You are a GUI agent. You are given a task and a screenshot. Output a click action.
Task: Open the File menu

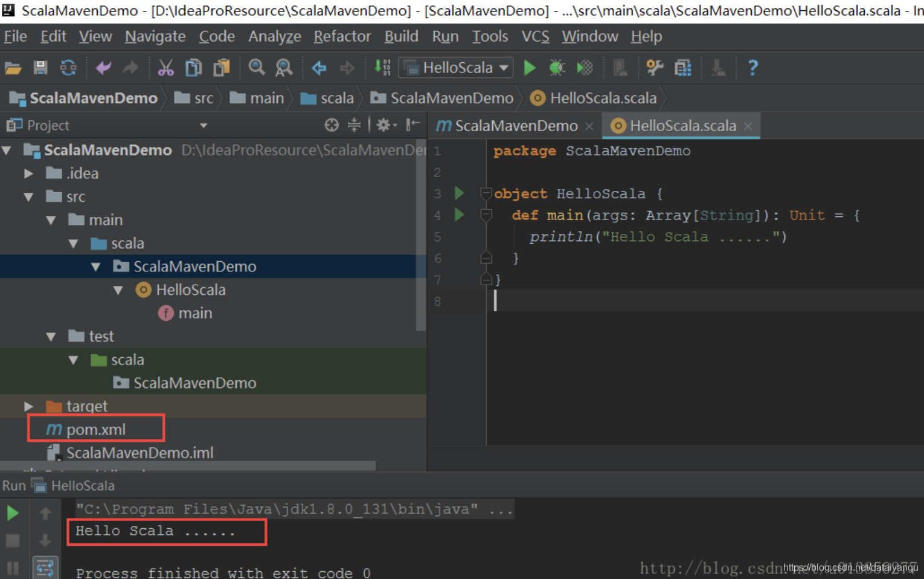pyautogui.click(x=15, y=36)
